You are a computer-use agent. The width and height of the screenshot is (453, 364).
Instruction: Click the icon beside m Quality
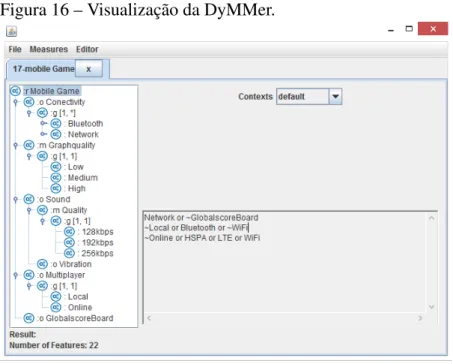(42, 210)
